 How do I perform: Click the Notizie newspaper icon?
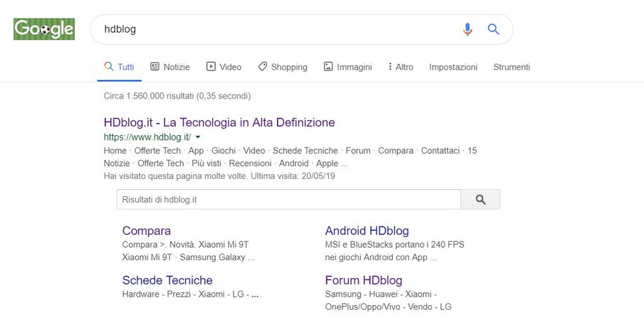pyautogui.click(x=155, y=66)
